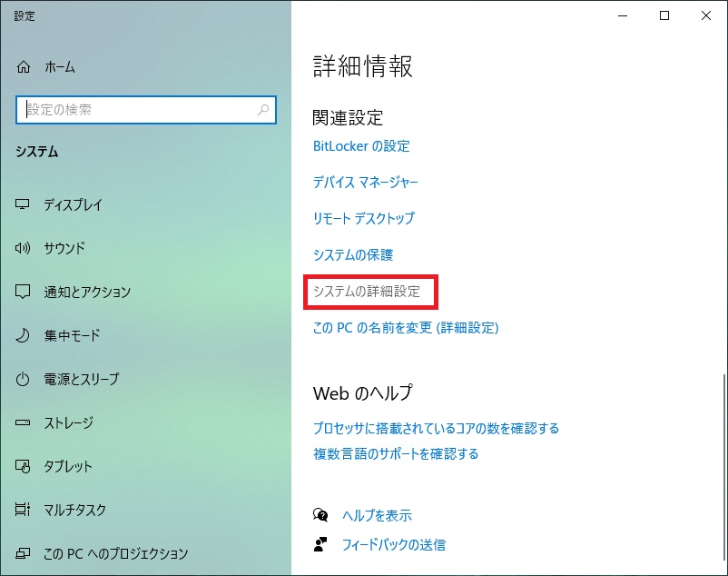Select the Sound speaker icon
Screen dimensions: 728x576
[23, 248]
